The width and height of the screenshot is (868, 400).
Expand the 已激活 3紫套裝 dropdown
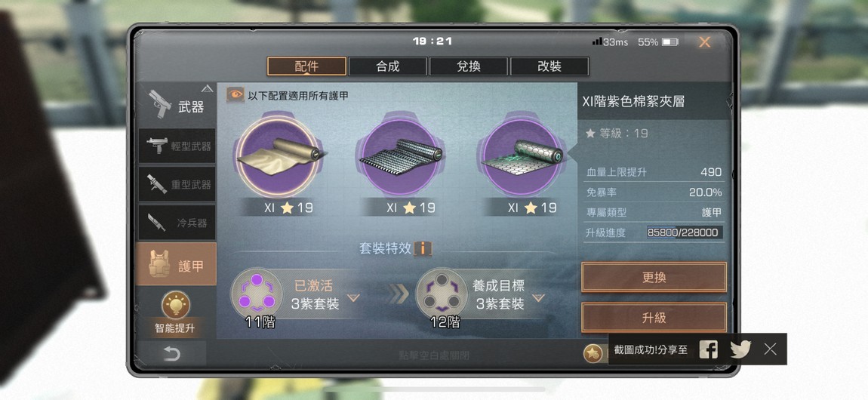point(353,298)
